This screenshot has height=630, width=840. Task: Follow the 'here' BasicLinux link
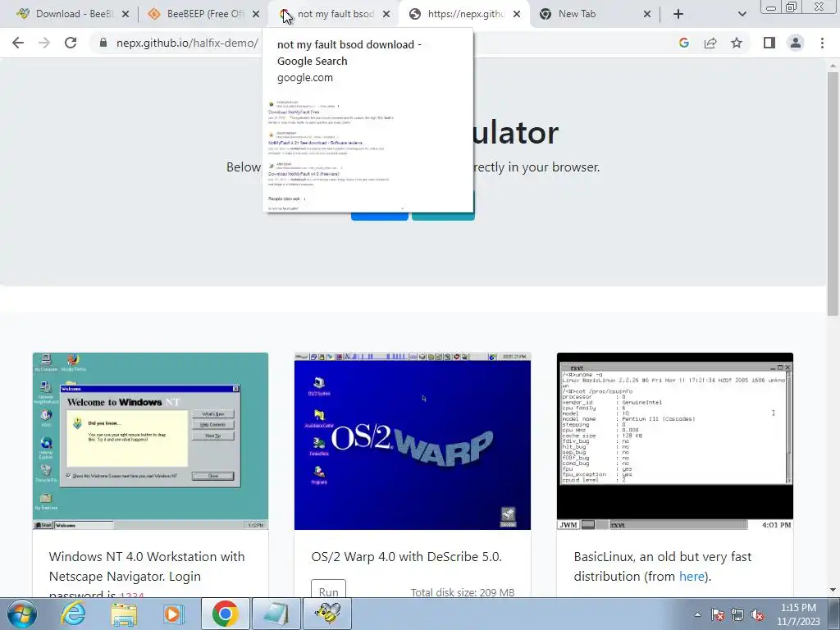[692, 577]
